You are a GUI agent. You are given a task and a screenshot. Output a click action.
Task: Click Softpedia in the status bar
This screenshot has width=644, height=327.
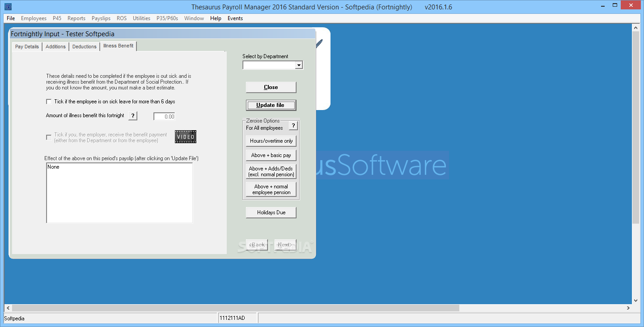pos(14,319)
